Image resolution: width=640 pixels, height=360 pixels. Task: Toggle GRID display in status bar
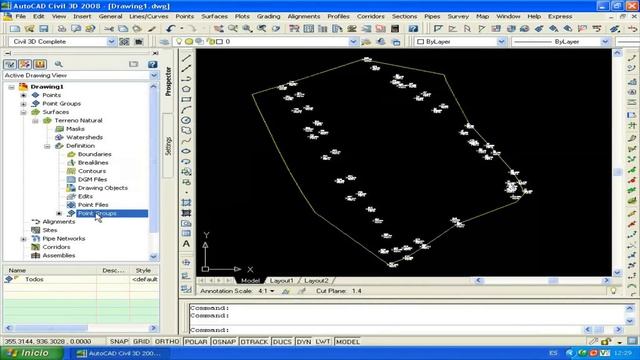141,342
